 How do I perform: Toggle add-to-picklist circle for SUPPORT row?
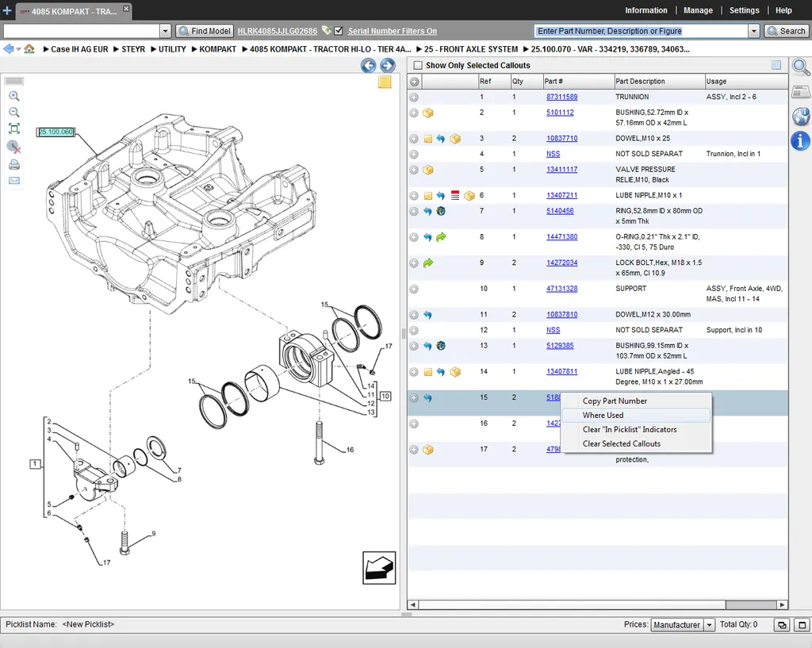414,289
